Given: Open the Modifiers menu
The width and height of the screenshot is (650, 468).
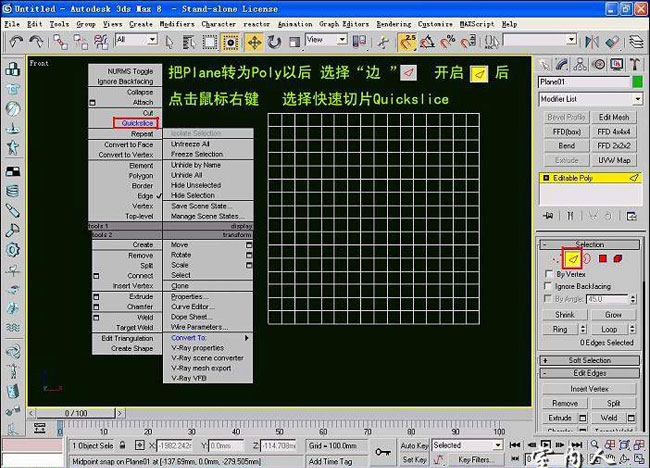Looking at the screenshot, I should pos(177,24).
